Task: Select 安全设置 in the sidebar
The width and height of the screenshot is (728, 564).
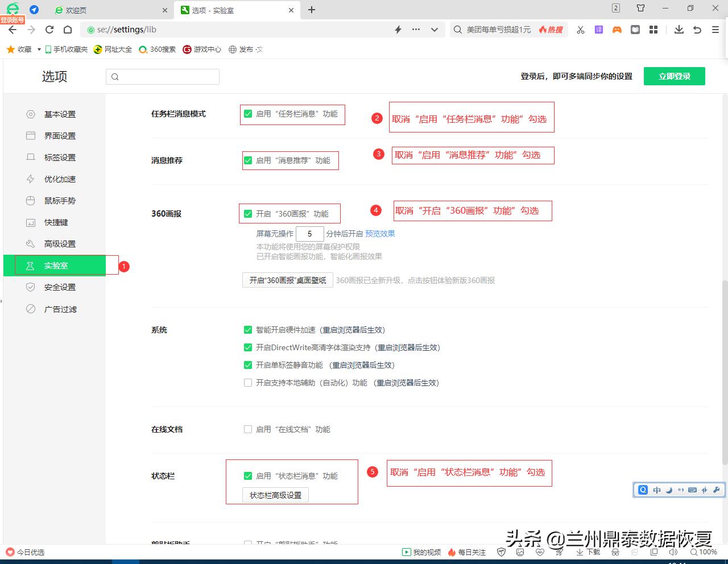Action: pyautogui.click(x=59, y=287)
